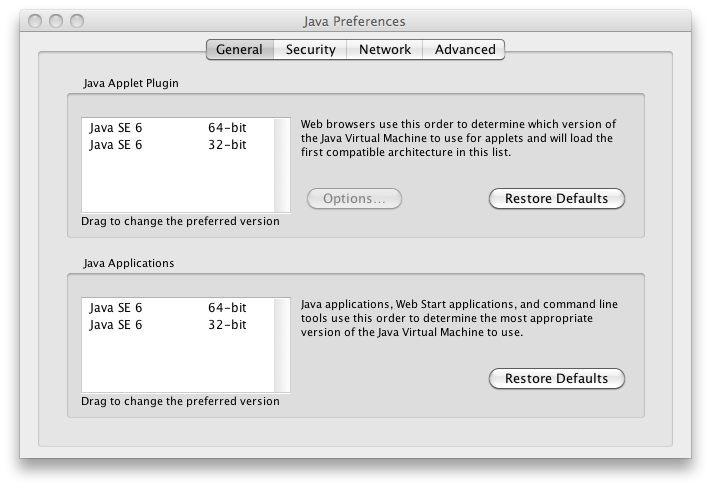Click the Java Preferences title bar text
This screenshot has width=711, height=488.
click(354, 21)
